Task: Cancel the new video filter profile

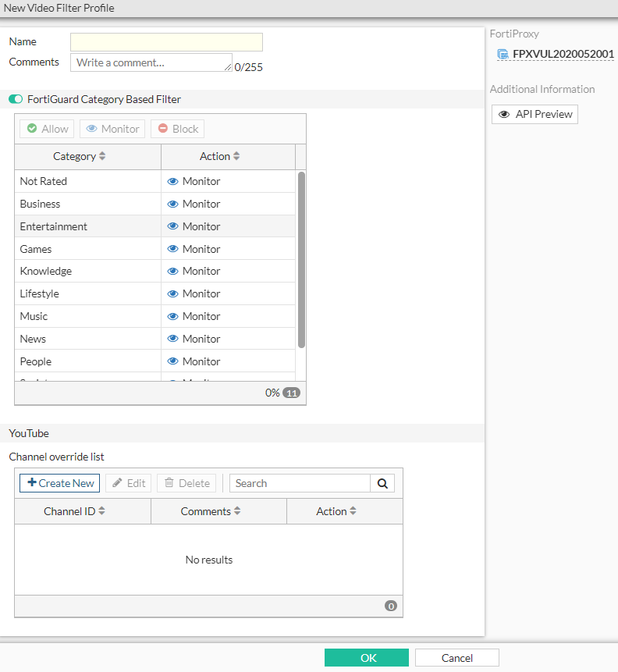Action: (456, 657)
